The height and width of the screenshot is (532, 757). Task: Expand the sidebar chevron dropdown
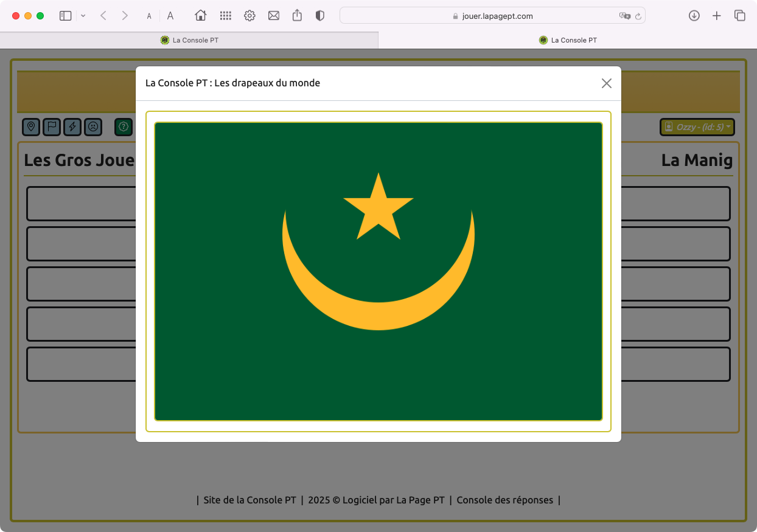83,16
